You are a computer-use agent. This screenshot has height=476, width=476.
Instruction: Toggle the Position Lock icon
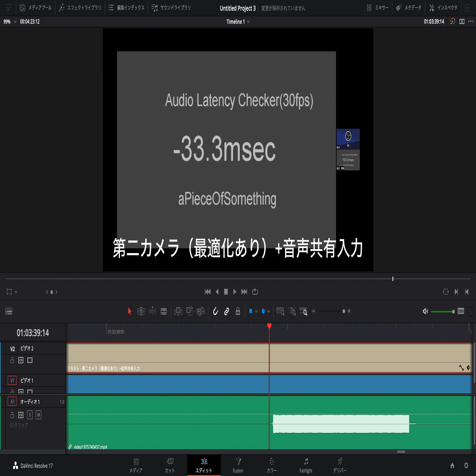click(238, 311)
